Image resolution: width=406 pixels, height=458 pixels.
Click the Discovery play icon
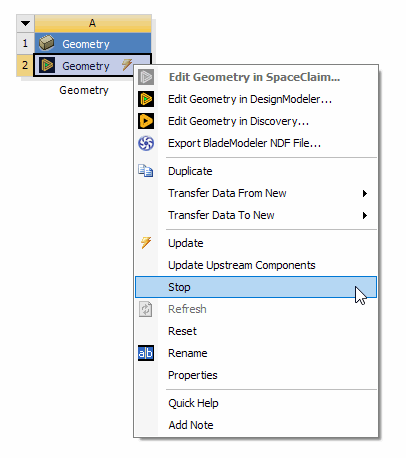(x=146, y=121)
